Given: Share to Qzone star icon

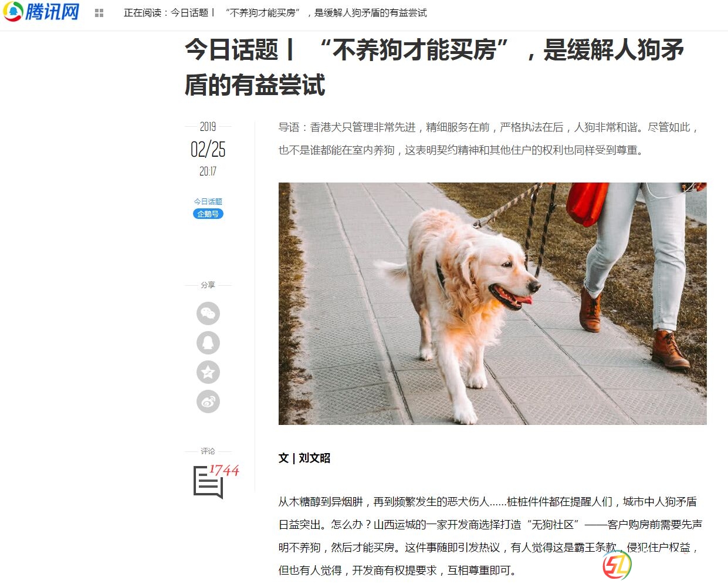Looking at the screenshot, I should [x=208, y=372].
